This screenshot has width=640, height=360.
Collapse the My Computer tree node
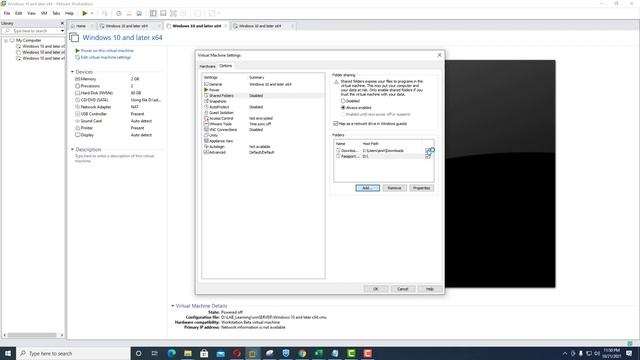(x=6, y=40)
